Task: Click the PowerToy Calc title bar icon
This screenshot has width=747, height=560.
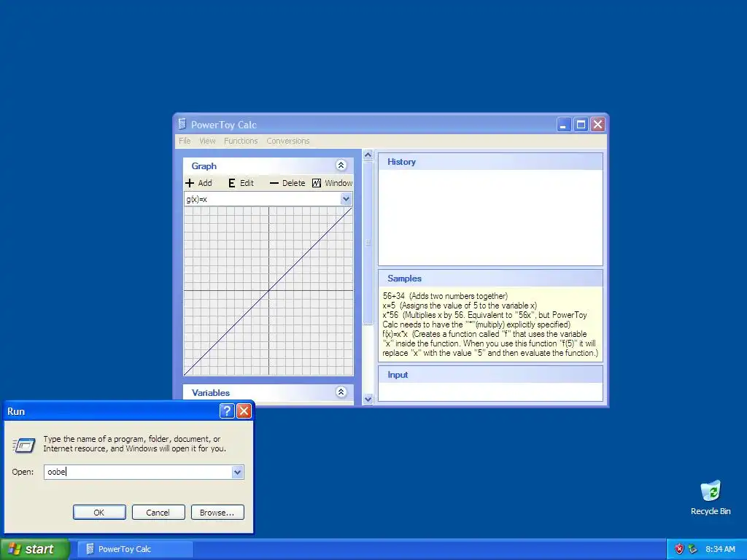Action: [182, 124]
